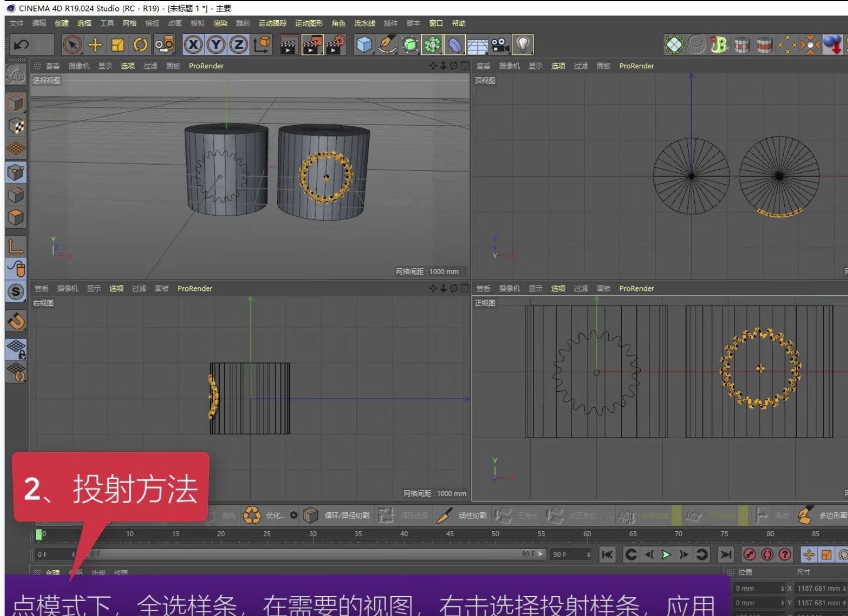This screenshot has height=616, width=848.
Task: Click the Undo arrow icon
Action: tap(21, 45)
